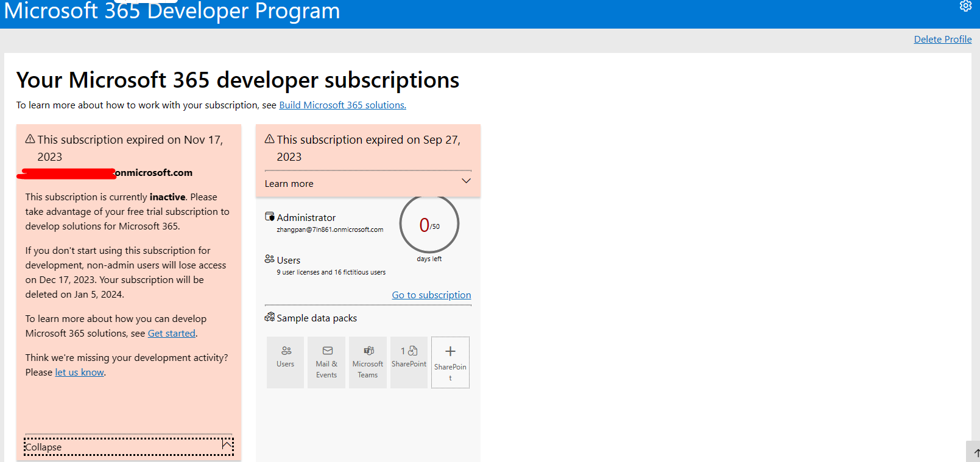Click the let us know link
This screenshot has height=462, width=980.
pos(80,373)
